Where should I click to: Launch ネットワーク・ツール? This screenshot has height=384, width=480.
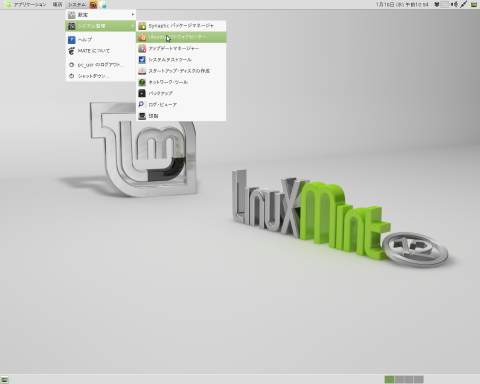point(181,82)
